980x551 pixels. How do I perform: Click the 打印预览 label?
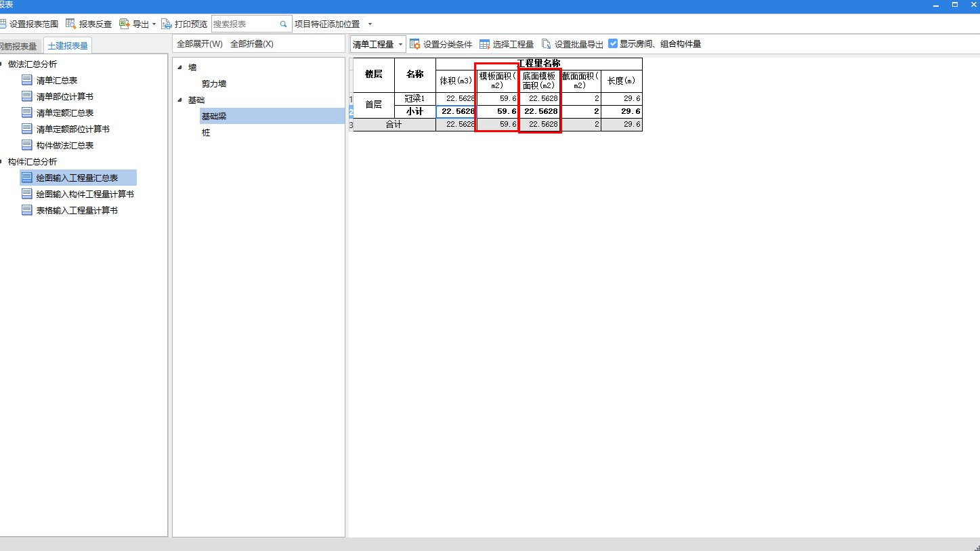(191, 24)
